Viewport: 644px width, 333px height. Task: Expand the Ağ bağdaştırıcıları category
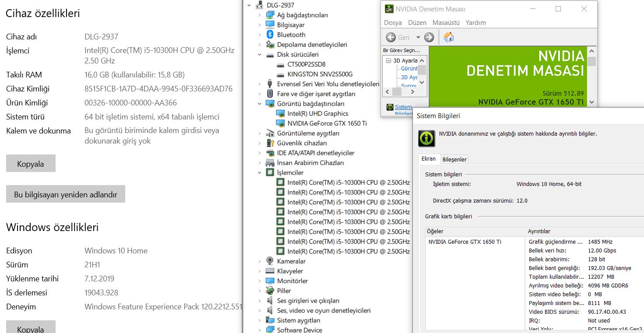[x=260, y=15]
